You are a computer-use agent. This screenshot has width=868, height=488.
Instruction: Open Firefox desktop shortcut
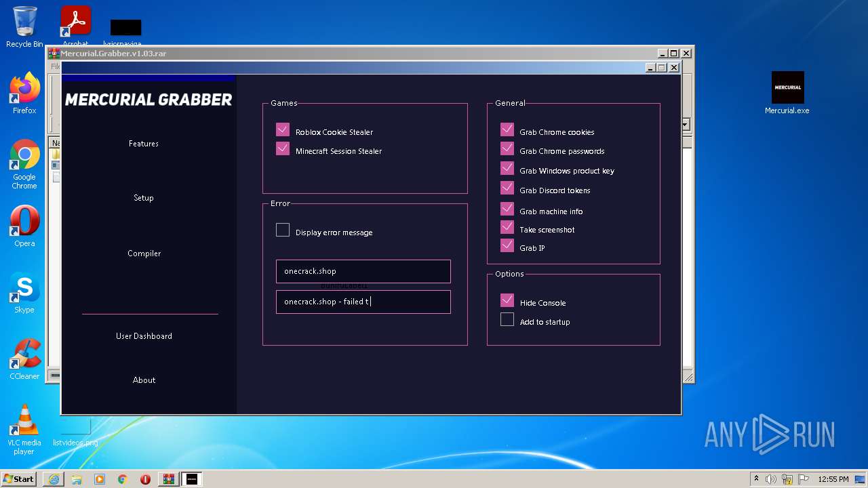[24, 94]
